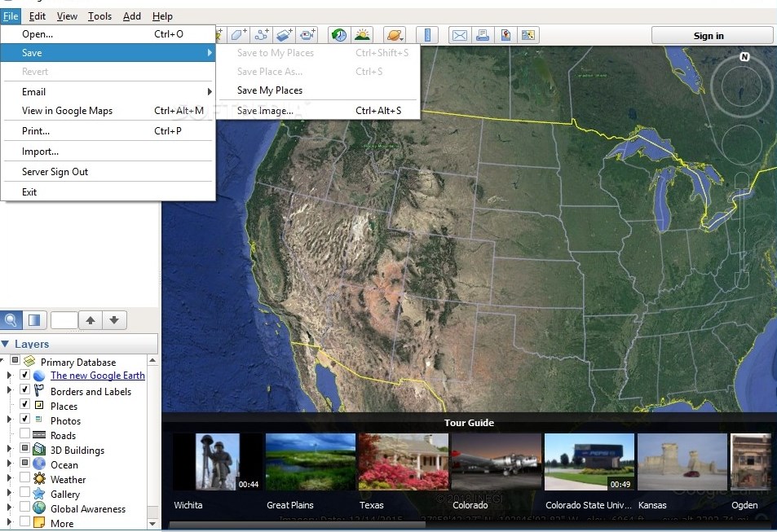This screenshot has height=532, width=777.
Task: Uncheck the Places layer checkbox
Action: [x=24, y=404]
